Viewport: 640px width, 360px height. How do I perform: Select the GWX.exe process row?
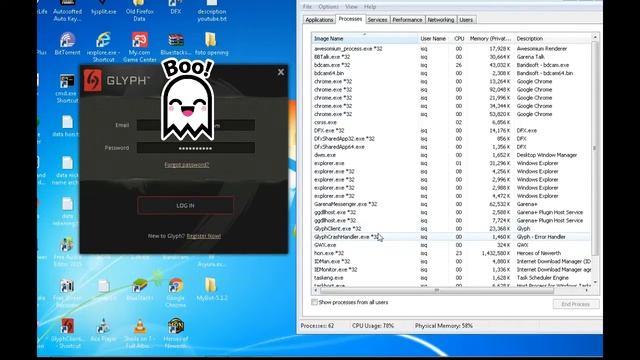coord(451,245)
